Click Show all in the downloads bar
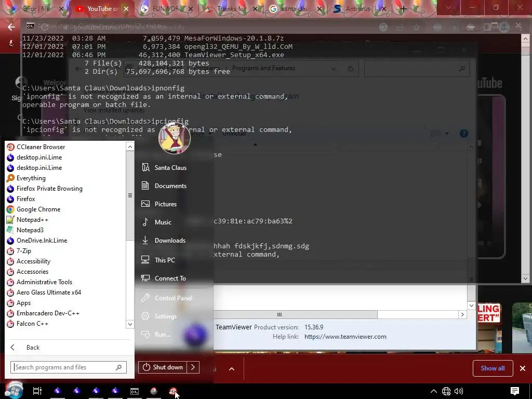This screenshot has height=399, width=532. pyautogui.click(x=493, y=368)
